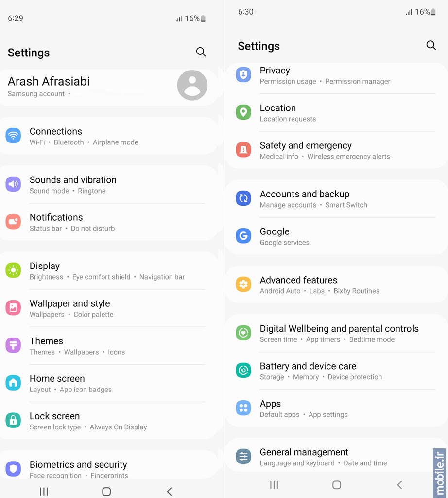Open the Battery and device care icon
The width and height of the screenshot is (448, 498).
tap(243, 370)
